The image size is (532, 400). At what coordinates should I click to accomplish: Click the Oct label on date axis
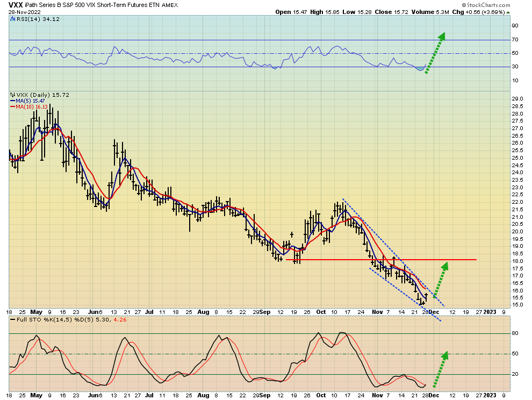click(x=321, y=311)
